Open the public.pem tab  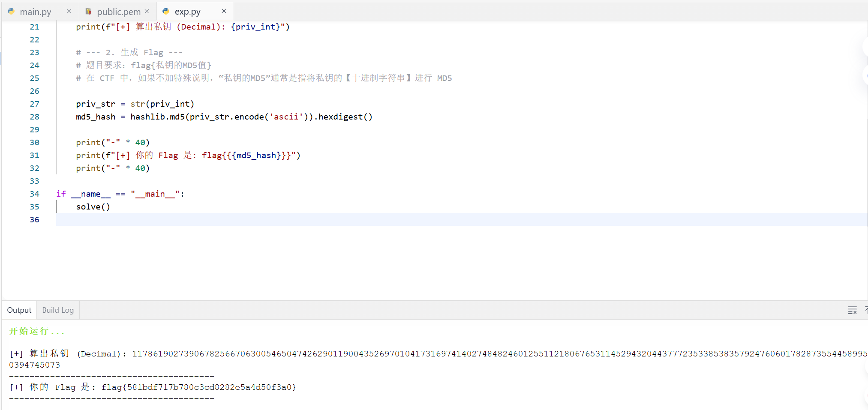[118, 12]
